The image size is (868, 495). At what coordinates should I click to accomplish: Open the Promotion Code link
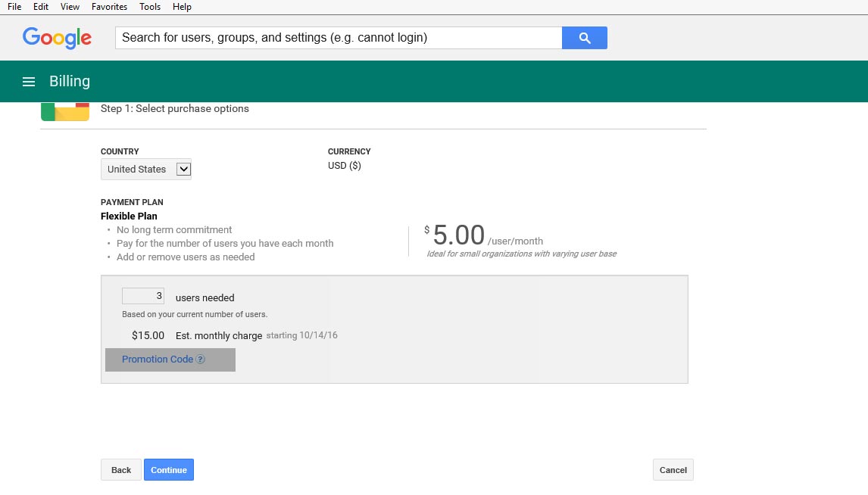coord(158,360)
